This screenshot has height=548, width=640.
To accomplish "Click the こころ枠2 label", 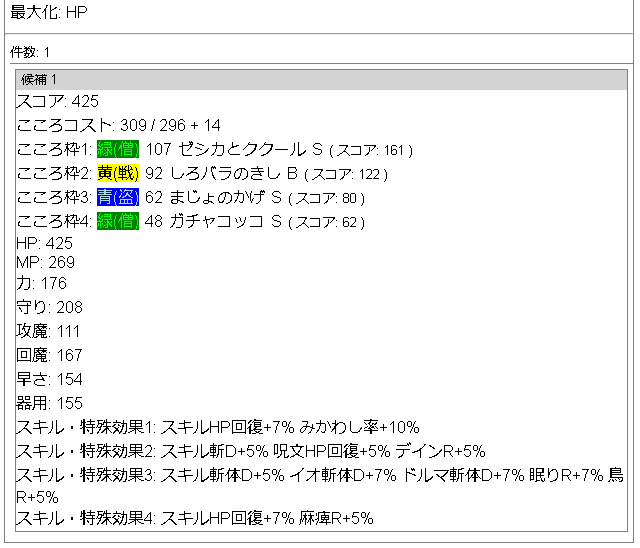I will tap(54, 173).
